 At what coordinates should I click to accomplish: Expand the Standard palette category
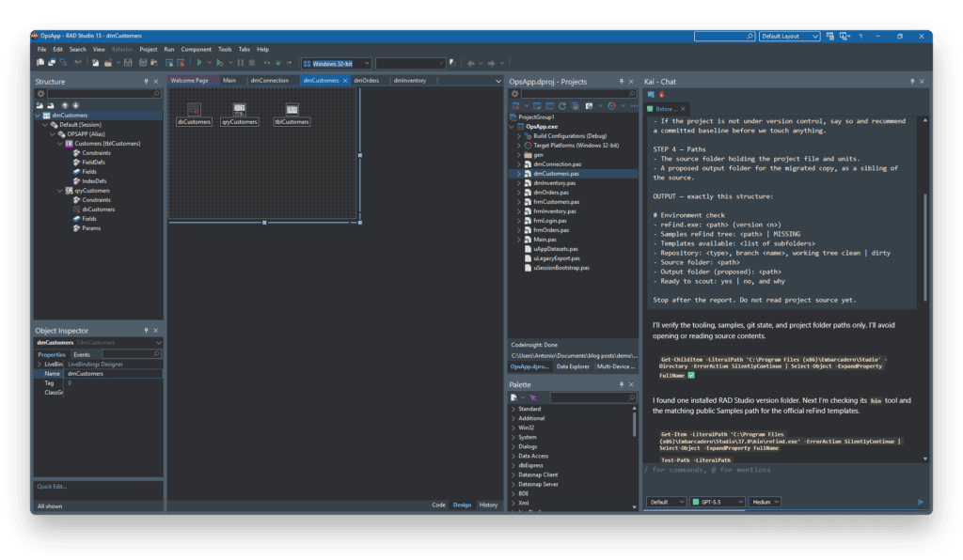[513, 409]
